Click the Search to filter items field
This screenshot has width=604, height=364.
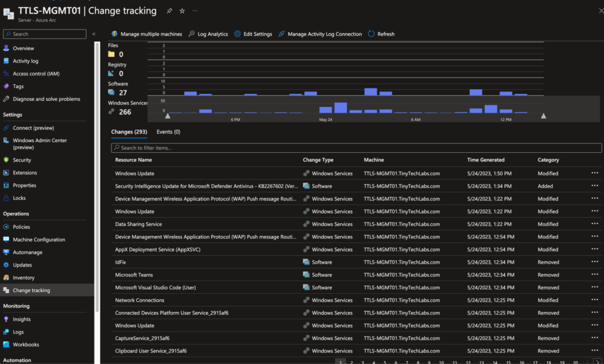(356, 148)
